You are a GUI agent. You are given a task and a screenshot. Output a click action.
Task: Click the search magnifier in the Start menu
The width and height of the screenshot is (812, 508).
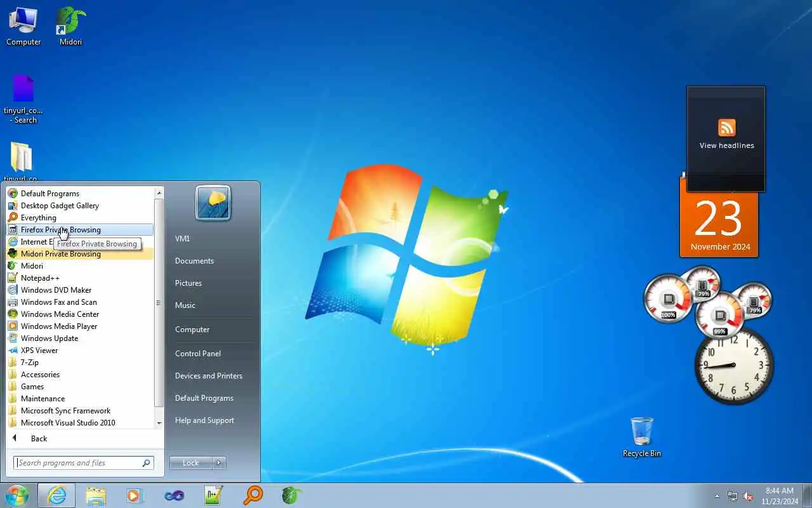click(x=147, y=463)
